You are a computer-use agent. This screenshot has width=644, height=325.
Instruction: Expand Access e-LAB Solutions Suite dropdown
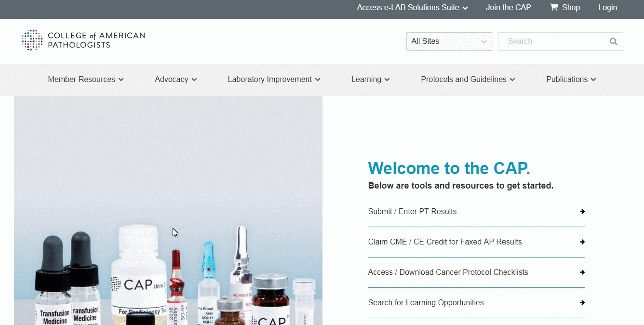tap(412, 7)
